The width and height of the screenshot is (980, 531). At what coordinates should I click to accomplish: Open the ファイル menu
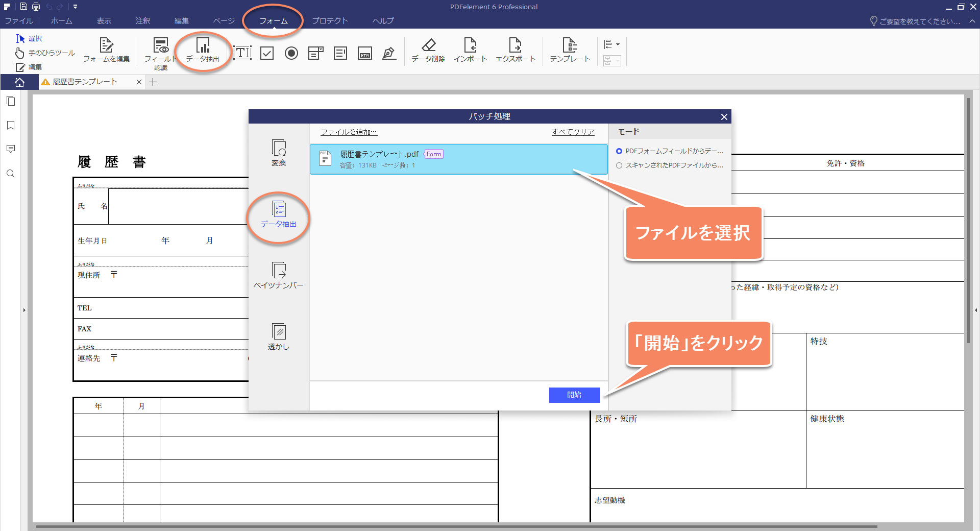(x=19, y=21)
